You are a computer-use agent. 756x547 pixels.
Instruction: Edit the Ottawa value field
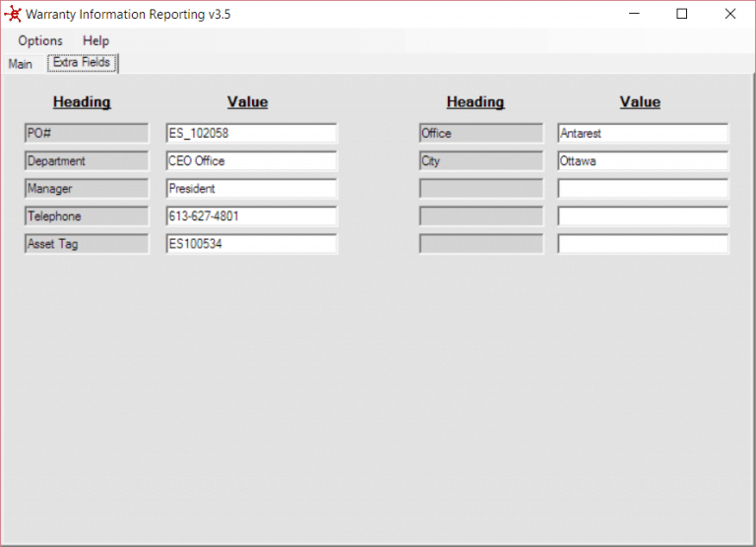[643, 161]
